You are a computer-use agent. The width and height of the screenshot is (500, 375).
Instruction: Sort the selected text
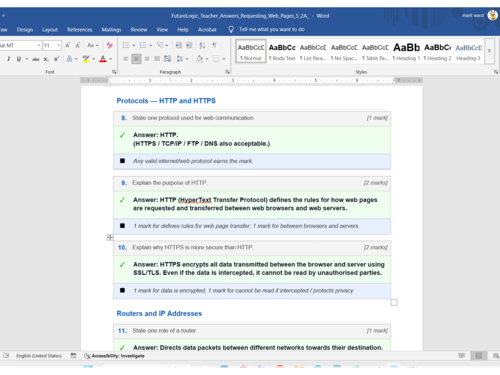202,45
